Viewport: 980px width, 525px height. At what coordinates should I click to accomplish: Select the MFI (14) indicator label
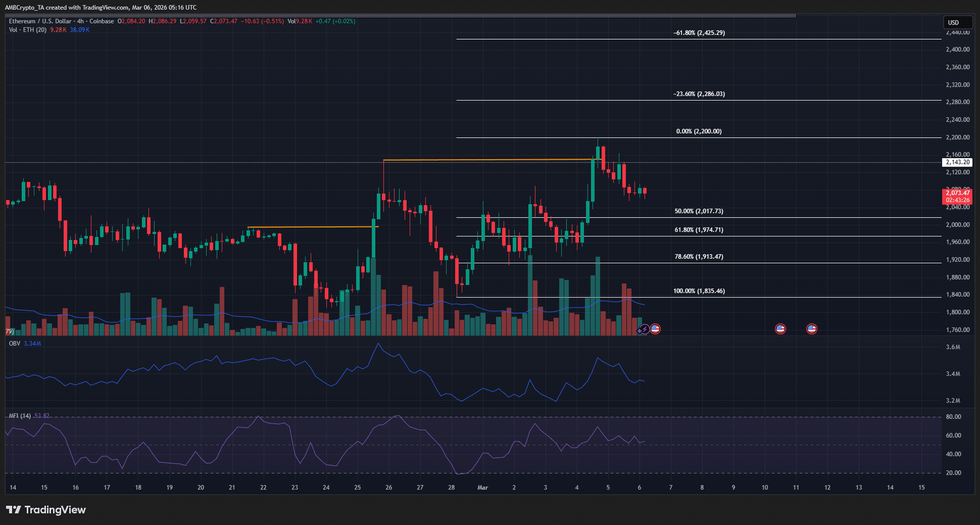(x=20, y=416)
